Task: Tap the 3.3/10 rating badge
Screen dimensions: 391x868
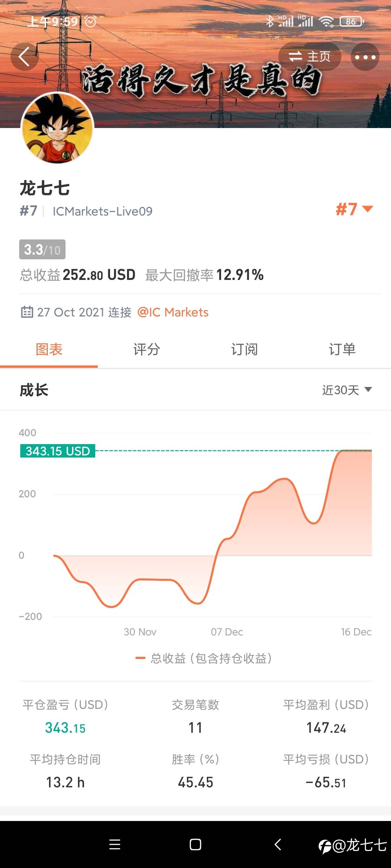Action: [x=42, y=249]
